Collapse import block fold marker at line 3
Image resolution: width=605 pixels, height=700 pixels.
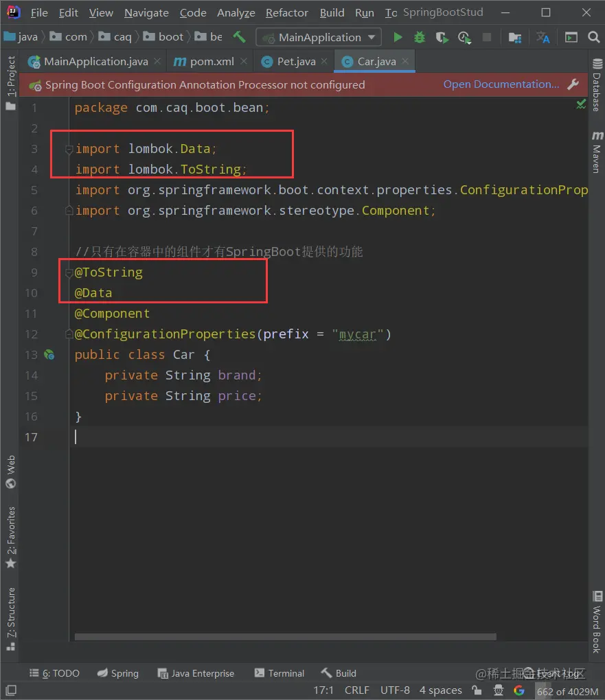69,149
